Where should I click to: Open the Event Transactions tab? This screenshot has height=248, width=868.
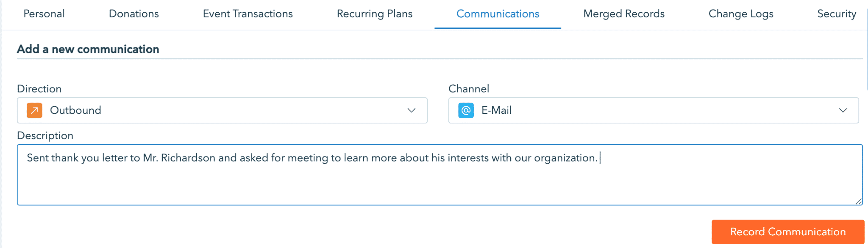point(248,14)
